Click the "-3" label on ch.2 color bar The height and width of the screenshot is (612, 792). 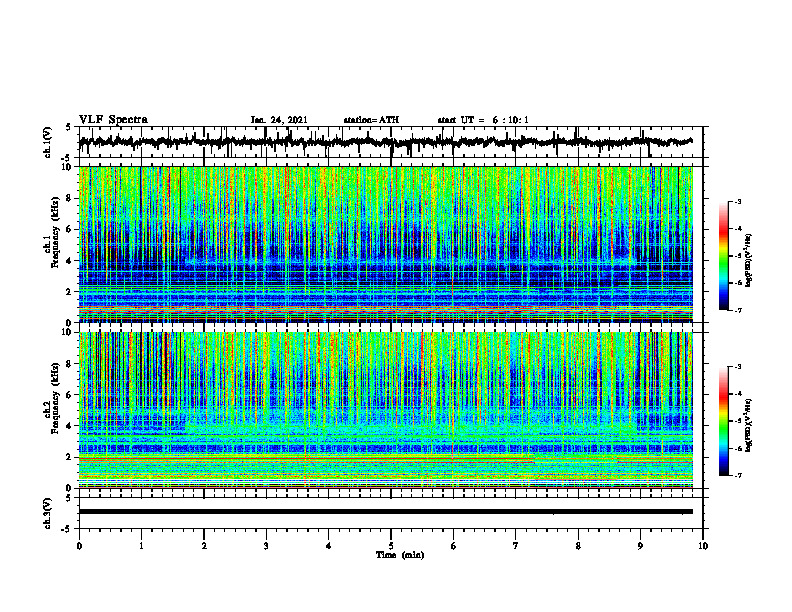point(738,367)
